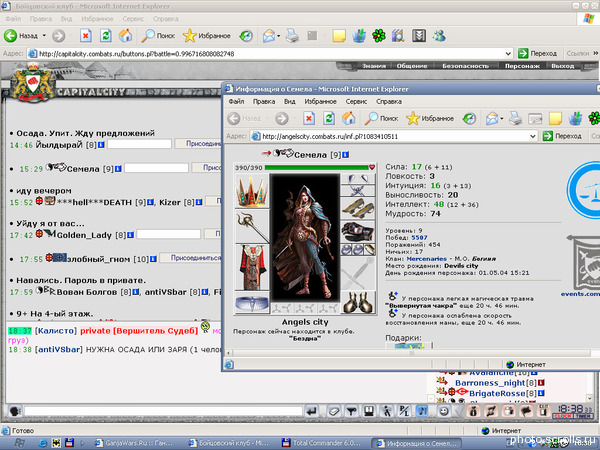The height and width of the screenshot is (450, 600).
Task: Open Правка menu in Информация о Семела window
Action: (264, 101)
